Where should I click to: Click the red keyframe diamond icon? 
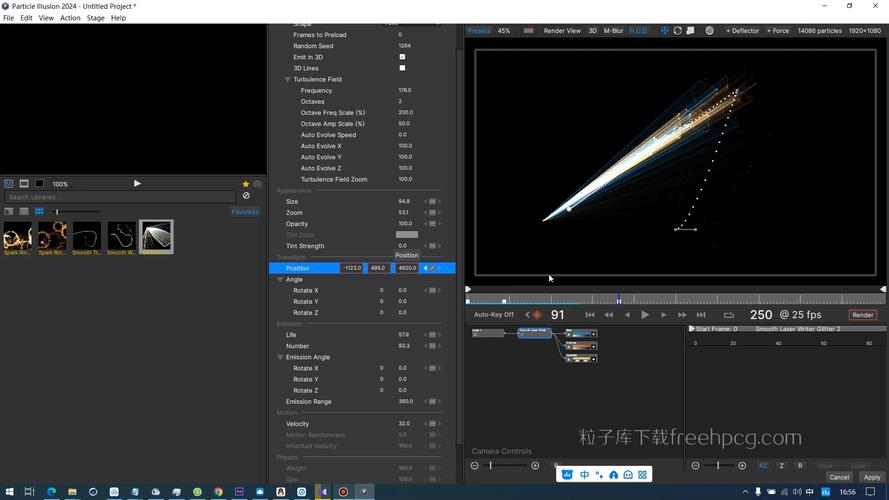537,315
